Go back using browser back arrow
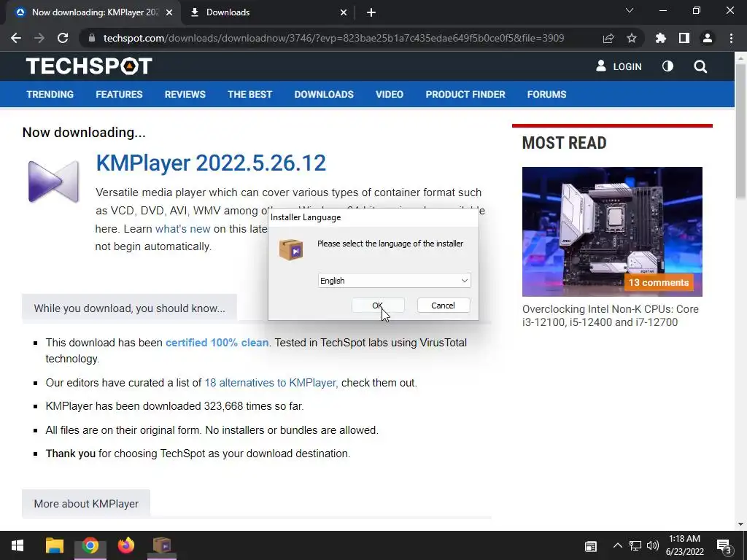747x560 pixels. pyautogui.click(x=16, y=38)
